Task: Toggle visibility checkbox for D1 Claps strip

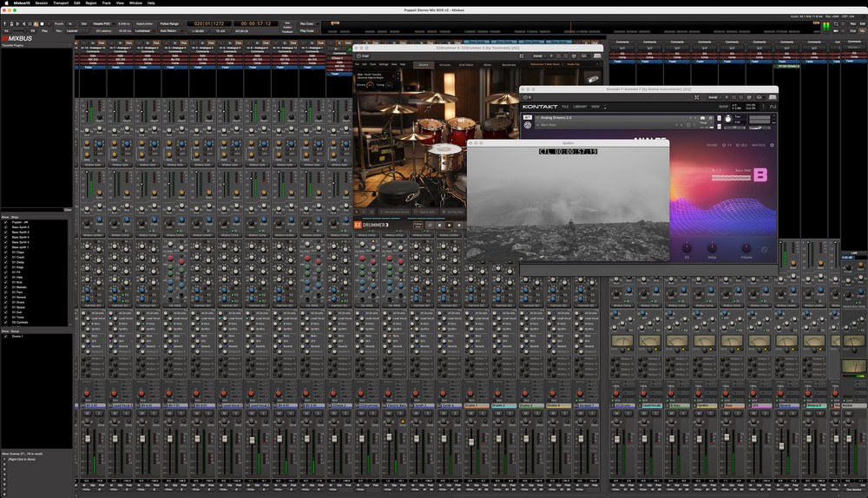Action: 5,252
